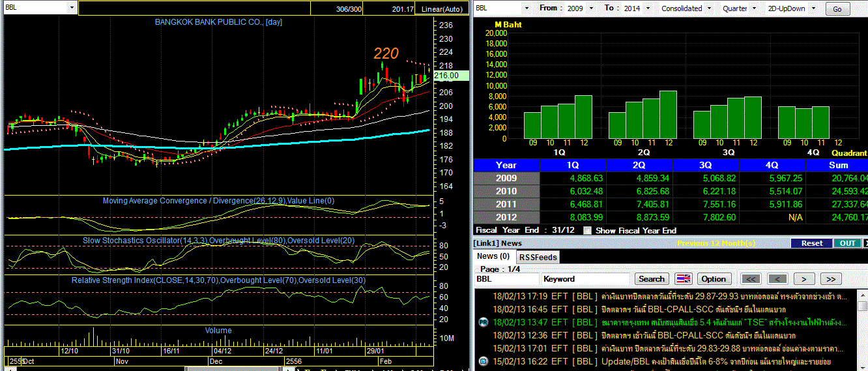Open the 2D-UpDown chart style dropdown
This screenshot has width=868, height=371.
(x=813, y=8)
